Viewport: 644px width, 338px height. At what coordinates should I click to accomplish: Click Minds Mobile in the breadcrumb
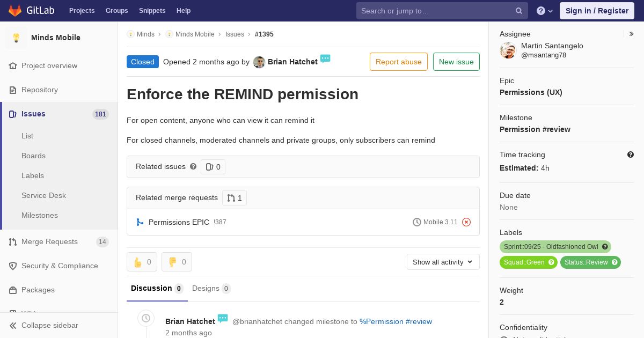point(195,34)
